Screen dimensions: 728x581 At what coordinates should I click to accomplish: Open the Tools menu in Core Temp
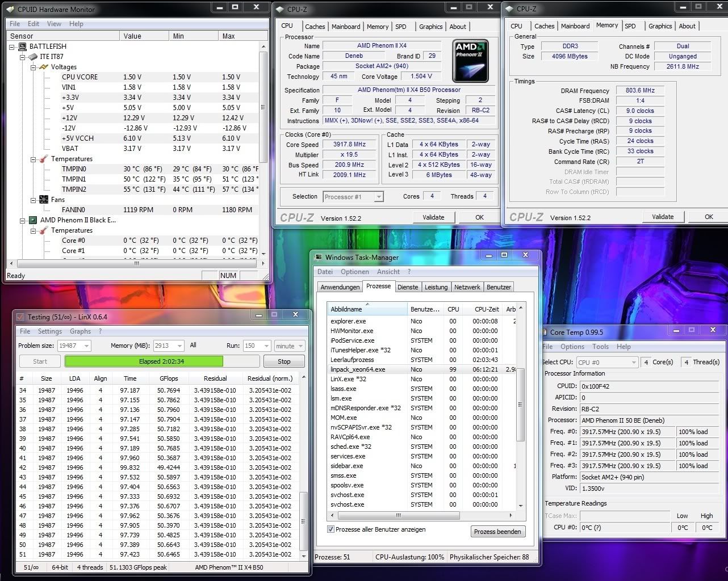pos(600,347)
